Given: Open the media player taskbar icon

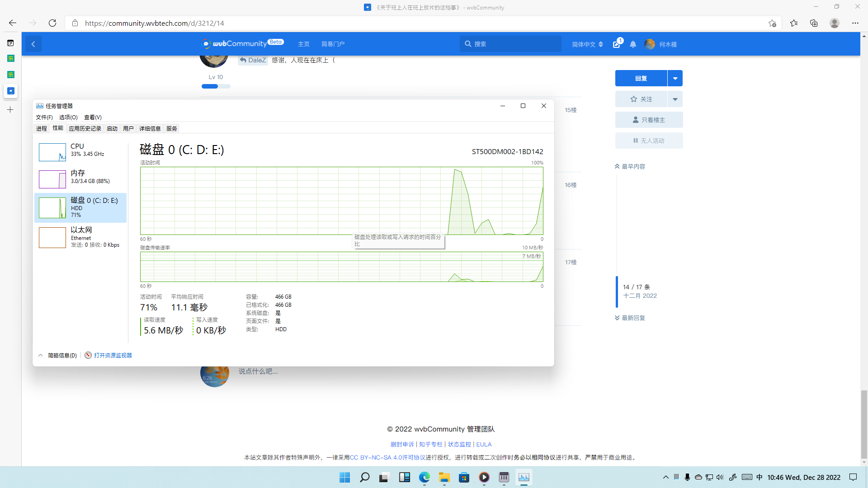Looking at the screenshot, I should click(x=484, y=477).
